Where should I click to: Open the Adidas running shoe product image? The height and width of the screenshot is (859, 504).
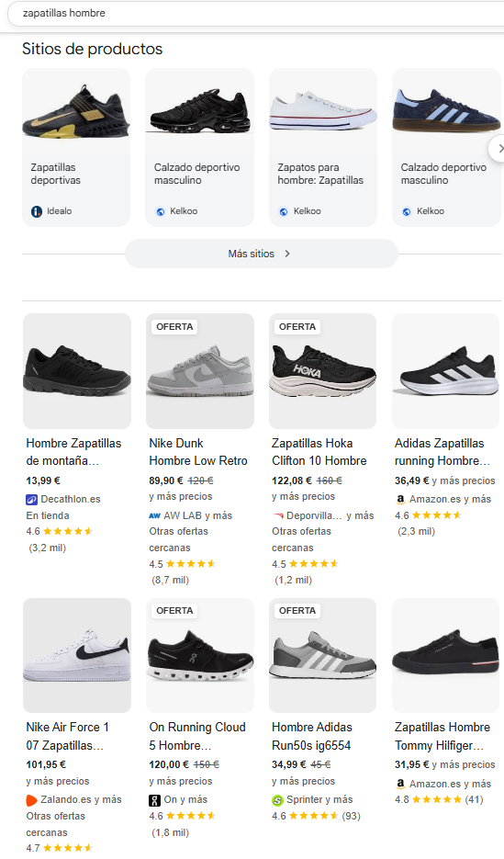(x=446, y=371)
